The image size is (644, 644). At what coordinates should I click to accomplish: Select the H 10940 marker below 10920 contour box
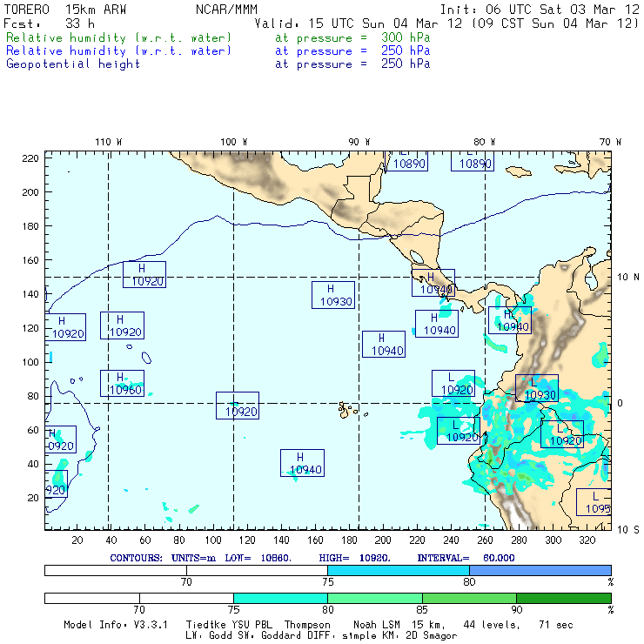click(302, 463)
